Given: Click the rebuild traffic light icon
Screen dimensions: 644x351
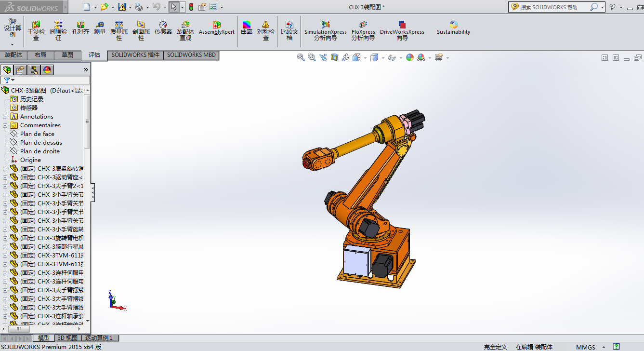Looking at the screenshot, I should coord(191,7).
